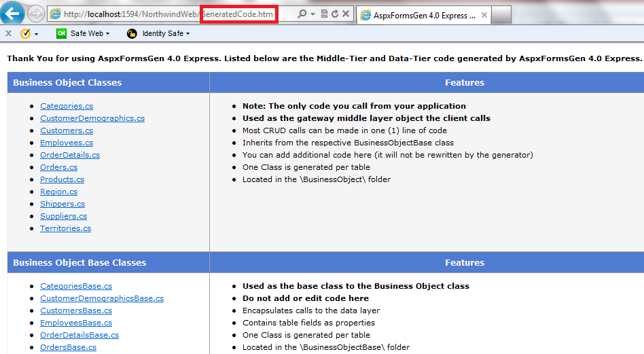The width and height of the screenshot is (644, 354).
Task: Refresh the page using the reload icon
Action: pyautogui.click(x=335, y=14)
